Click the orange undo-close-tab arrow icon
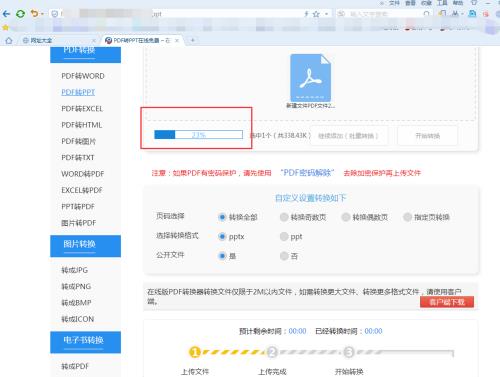 click(34, 13)
